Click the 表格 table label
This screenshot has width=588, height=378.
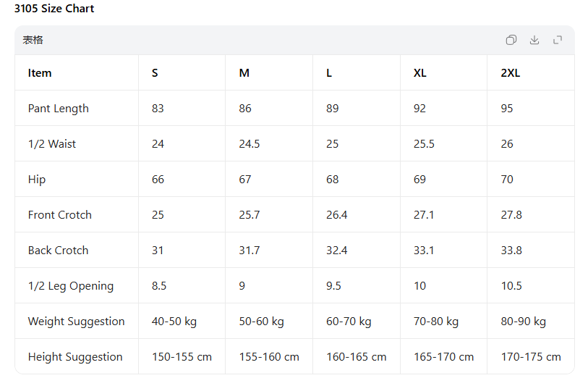33,40
